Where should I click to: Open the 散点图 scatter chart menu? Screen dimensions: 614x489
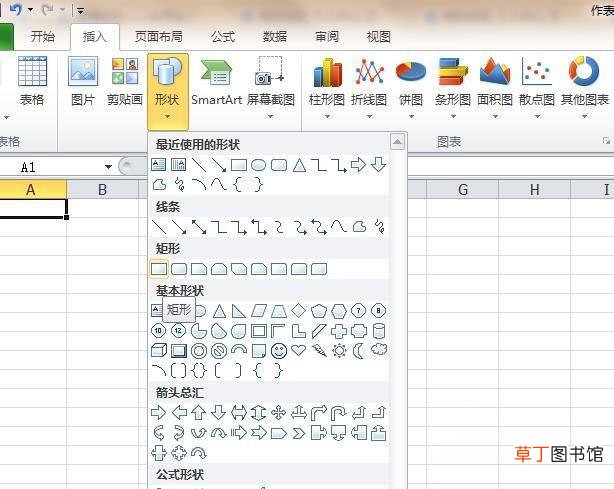coord(537,87)
